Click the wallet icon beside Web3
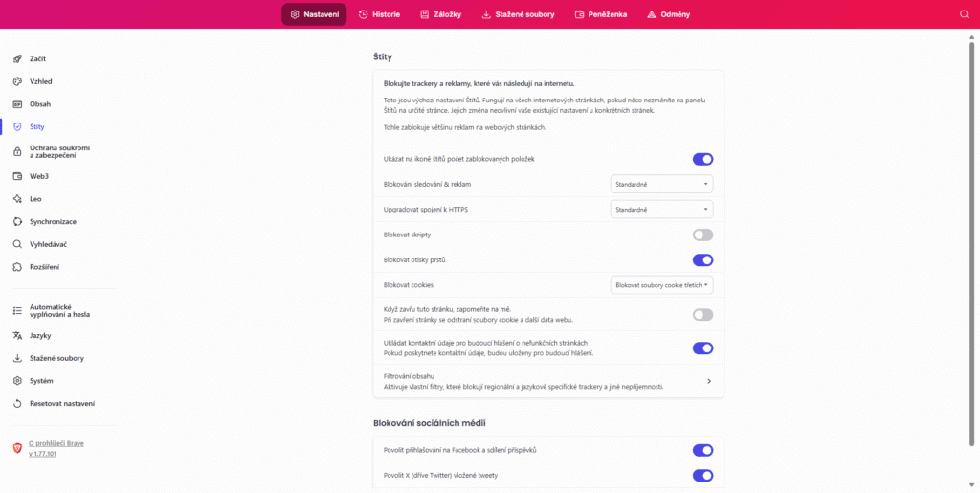The width and height of the screenshot is (980, 493). point(17,176)
